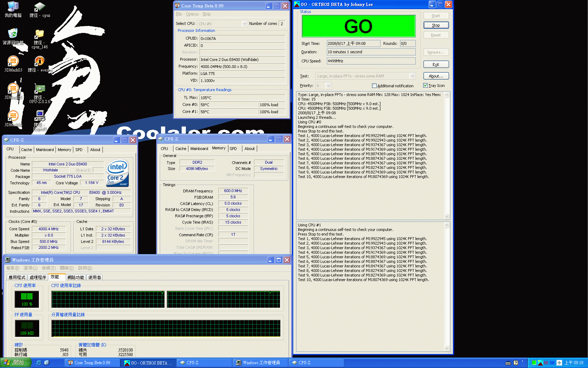Launch the 3DMark03 desktop shortcut
The width and height of the screenshot is (588, 368).
point(13,64)
